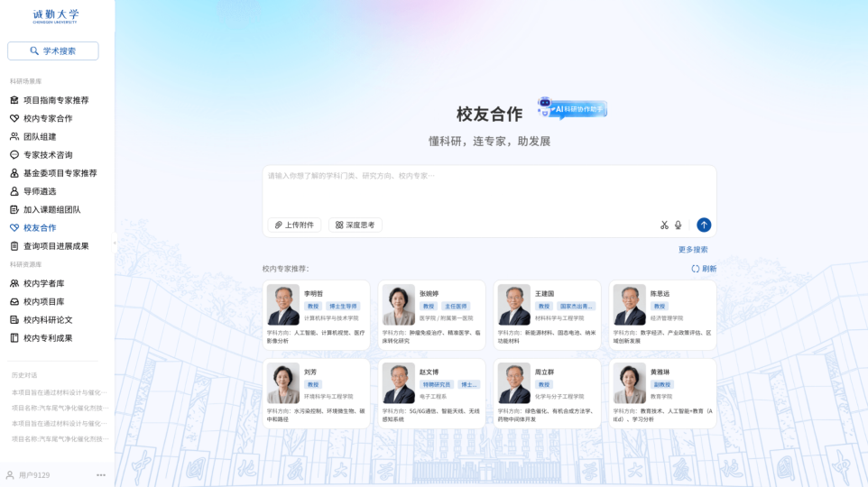This screenshot has width=868, height=487.
Task: Open expert card for 陈思远
Action: [x=662, y=315]
